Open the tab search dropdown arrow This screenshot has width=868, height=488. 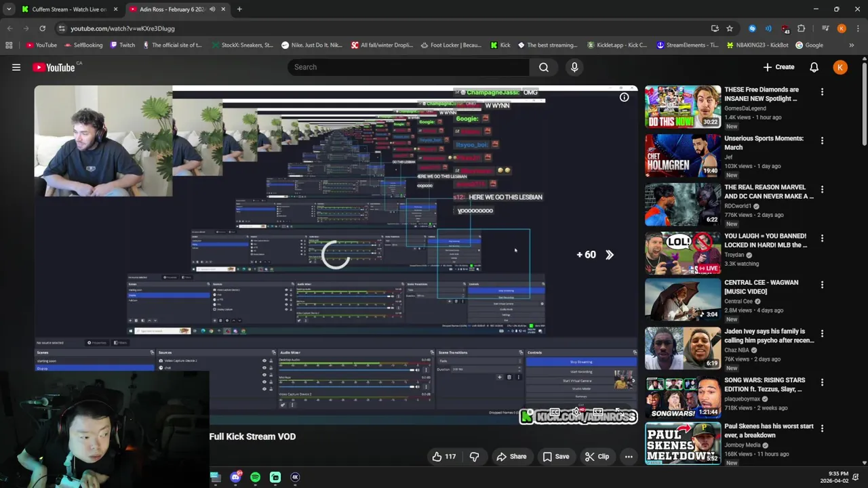pos(9,9)
